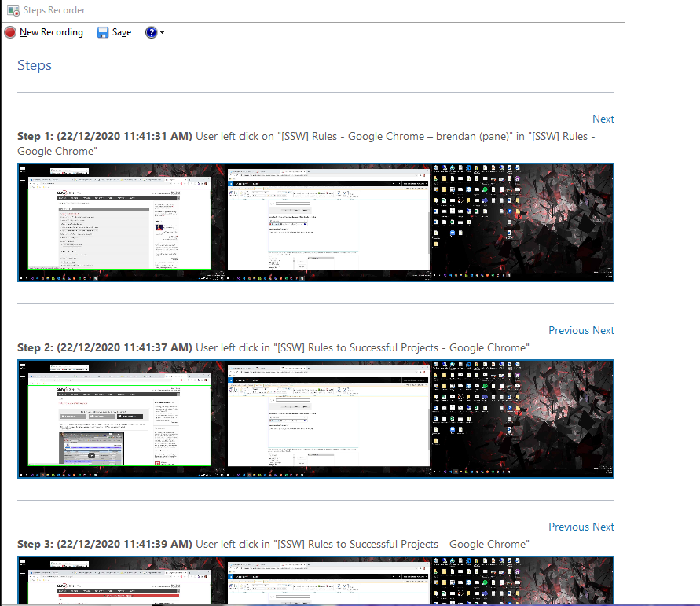The image size is (700, 606).
Task: Click the Next link above Step 2
Action: (x=603, y=330)
